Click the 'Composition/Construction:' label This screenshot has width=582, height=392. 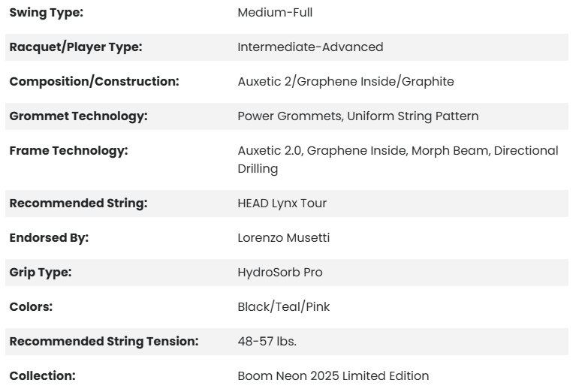[94, 82]
